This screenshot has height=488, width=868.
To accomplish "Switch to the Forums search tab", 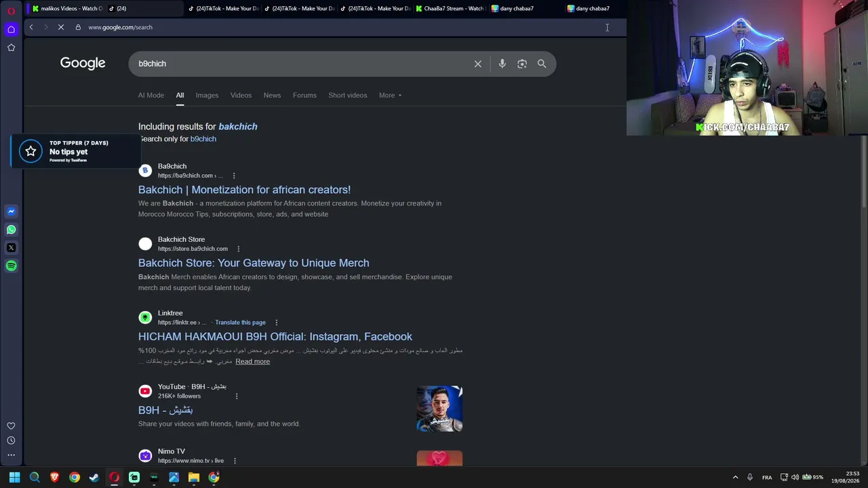I will pyautogui.click(x=304, y=95).
